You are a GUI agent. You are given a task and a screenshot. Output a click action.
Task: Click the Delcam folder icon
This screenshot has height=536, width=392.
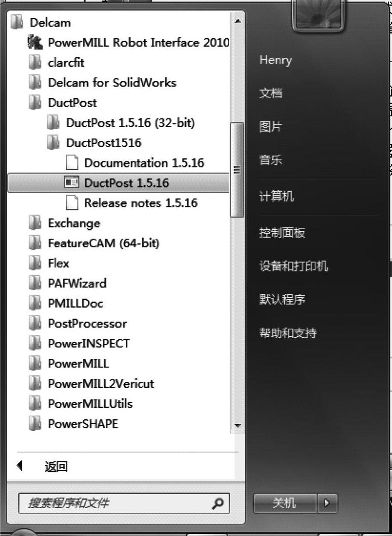(x=17, y=22)
